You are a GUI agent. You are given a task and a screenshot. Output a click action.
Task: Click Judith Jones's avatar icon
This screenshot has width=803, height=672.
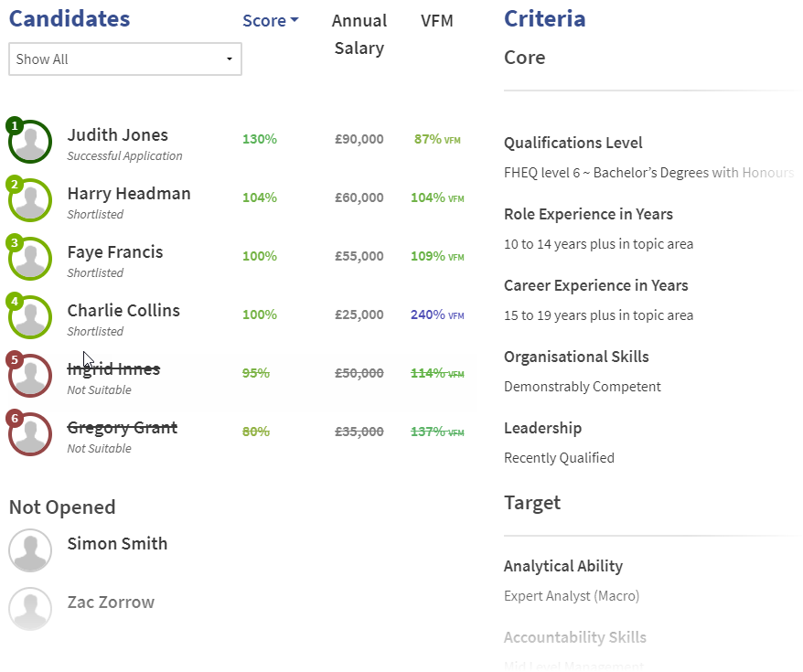click(x=31, y=142)
